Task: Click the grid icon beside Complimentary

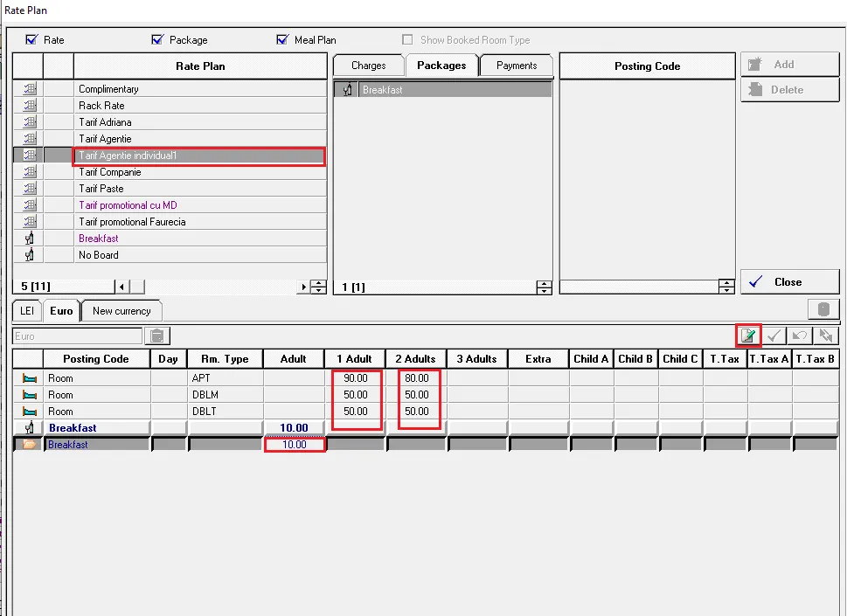Action: (30, 89)
